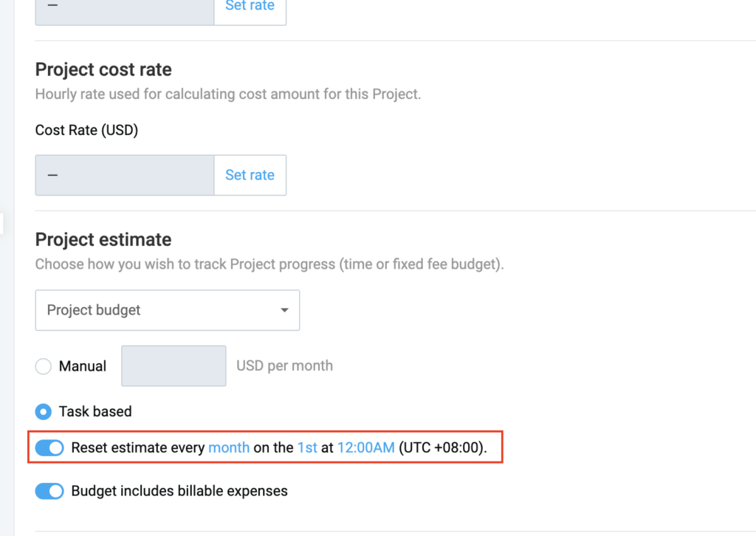756x536 pixels.
Task: Click the Cost Rate (USD) input field
Action: click(125, 175)
